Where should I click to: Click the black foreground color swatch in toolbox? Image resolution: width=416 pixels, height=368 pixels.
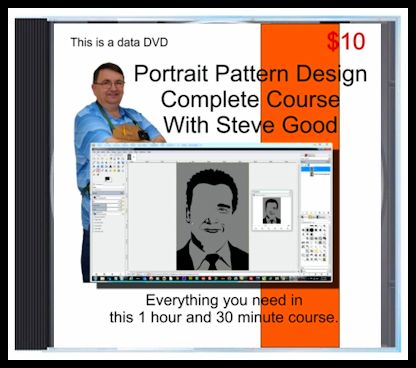107,179
